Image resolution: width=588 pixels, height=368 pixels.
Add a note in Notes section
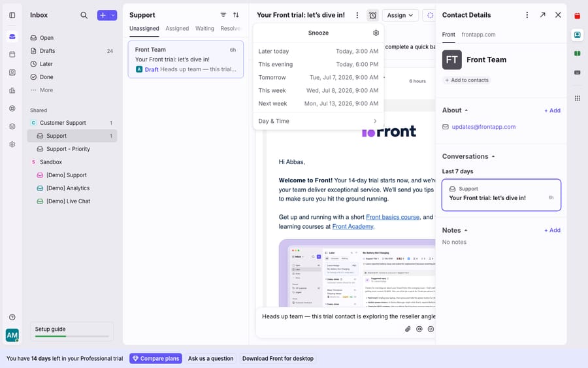coord(552,230)
